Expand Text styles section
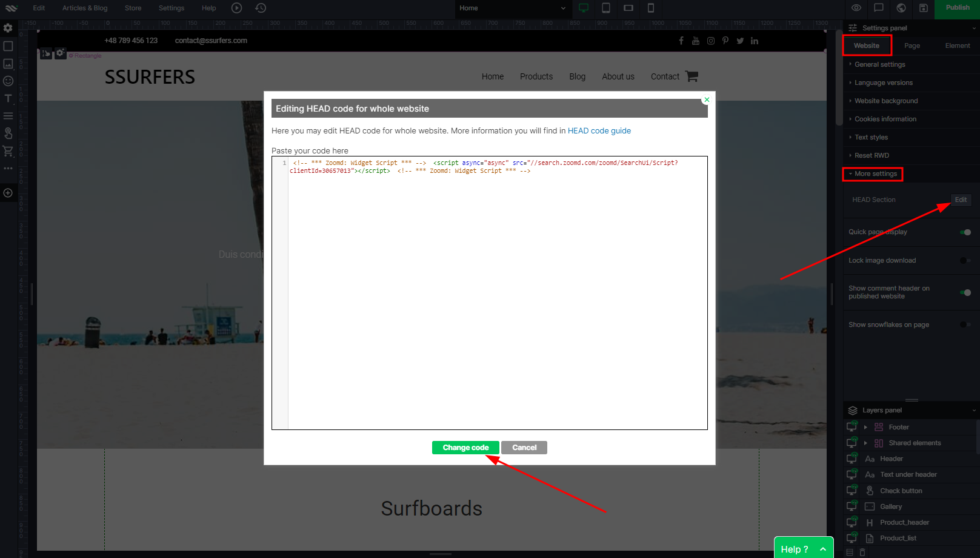 (911, 137)
